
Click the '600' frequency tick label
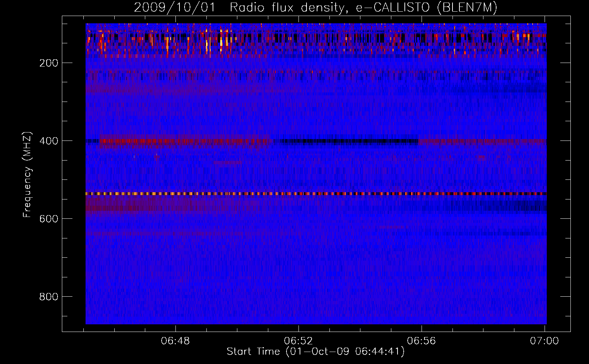coord(48,219)
